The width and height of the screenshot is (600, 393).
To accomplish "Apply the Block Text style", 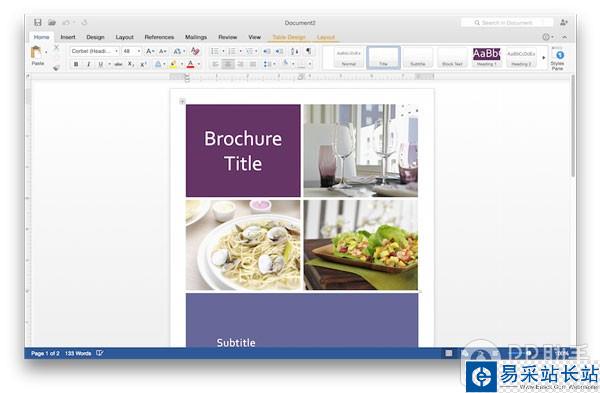I will (x=452, y=57).
